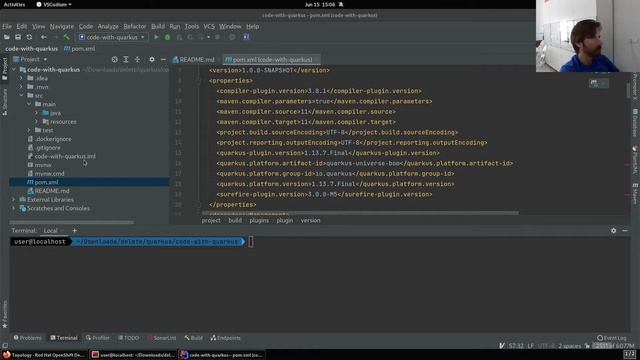
Task: Select the Local terminal tab
Action: pyautogui.click(x=51, y=231)
